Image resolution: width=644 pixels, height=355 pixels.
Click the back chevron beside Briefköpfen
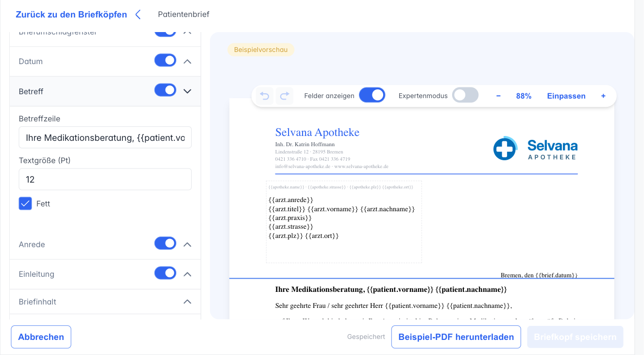pos(138,15)
